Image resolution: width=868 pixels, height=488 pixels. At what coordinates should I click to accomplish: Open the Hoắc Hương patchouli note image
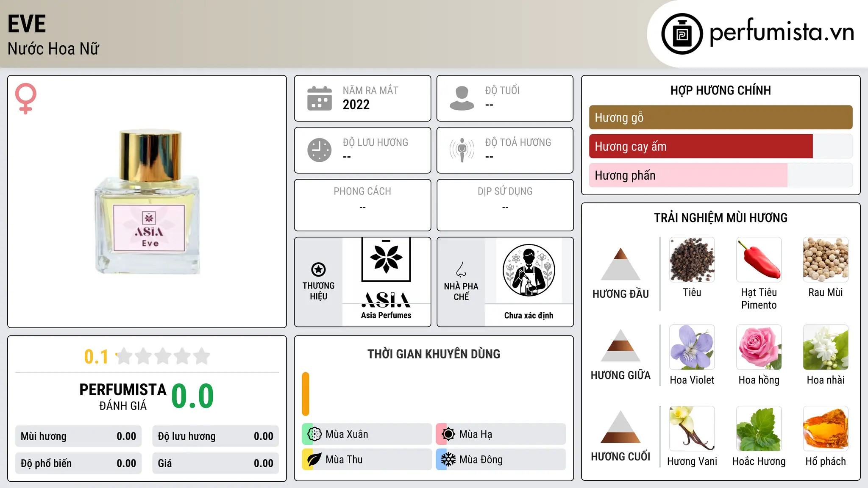click(x=759, y=429)
